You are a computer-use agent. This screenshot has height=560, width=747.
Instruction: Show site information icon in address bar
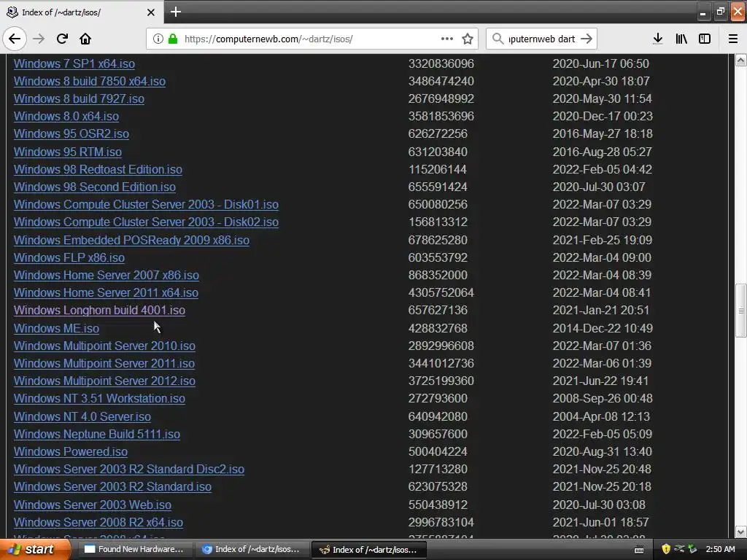click(x=158, y=39)
